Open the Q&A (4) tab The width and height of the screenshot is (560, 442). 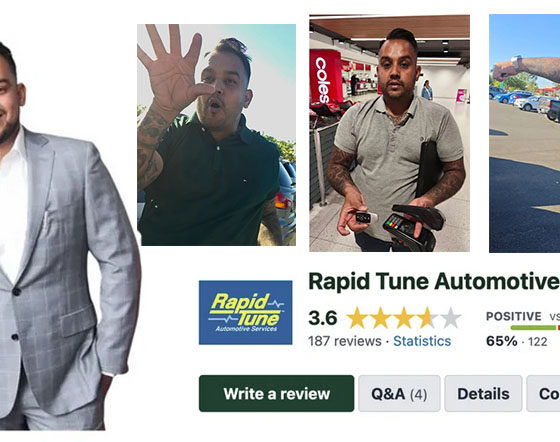click(399, 393)
